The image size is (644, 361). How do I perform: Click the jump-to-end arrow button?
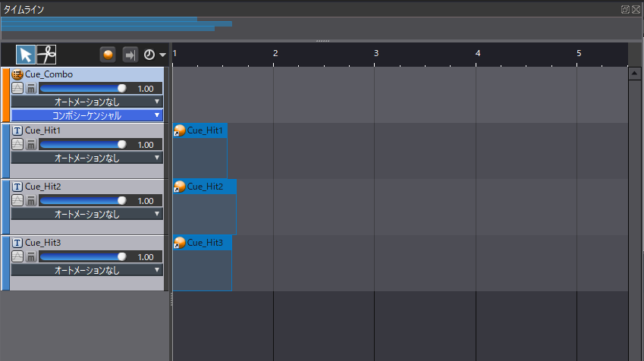click(x=130, y=55)
